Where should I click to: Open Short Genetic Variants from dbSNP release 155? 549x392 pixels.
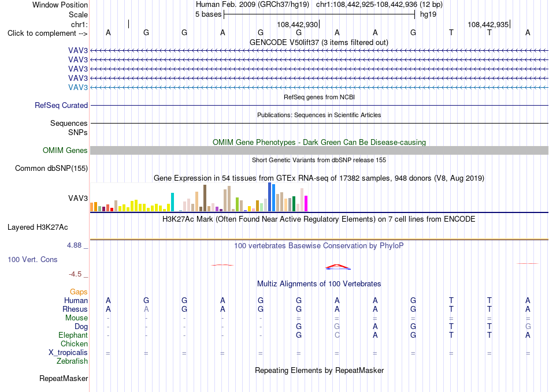[x=319, y=160]
